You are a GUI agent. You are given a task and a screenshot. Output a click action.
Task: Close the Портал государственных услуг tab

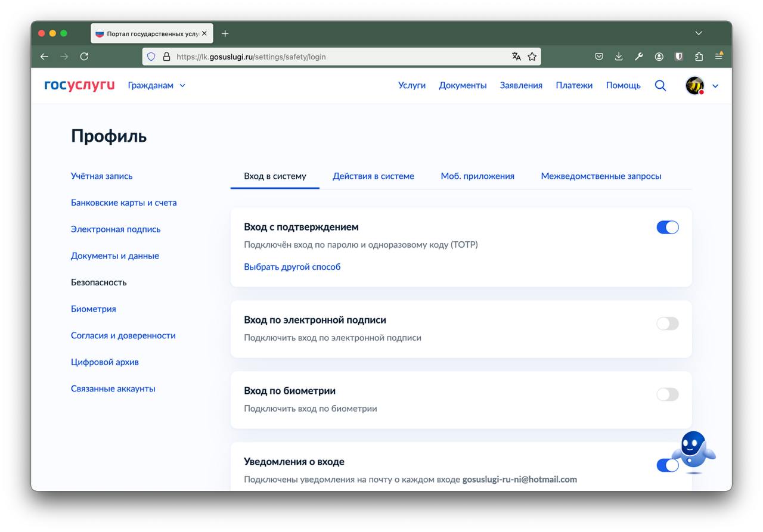pos(204,33)
